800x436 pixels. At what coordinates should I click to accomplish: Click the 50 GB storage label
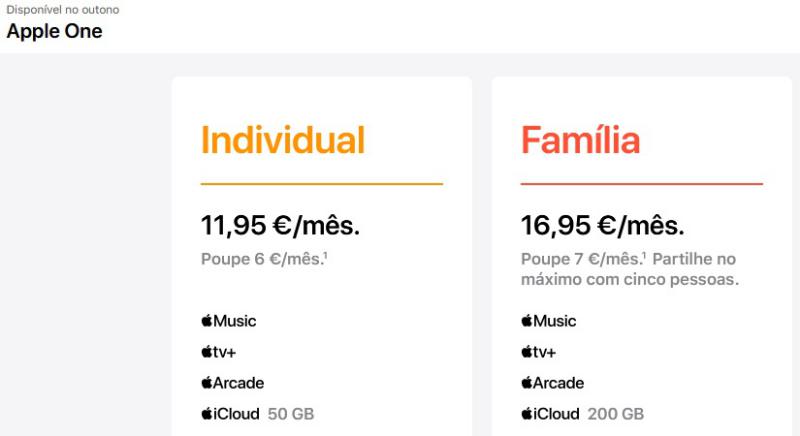tap(291, 414)
